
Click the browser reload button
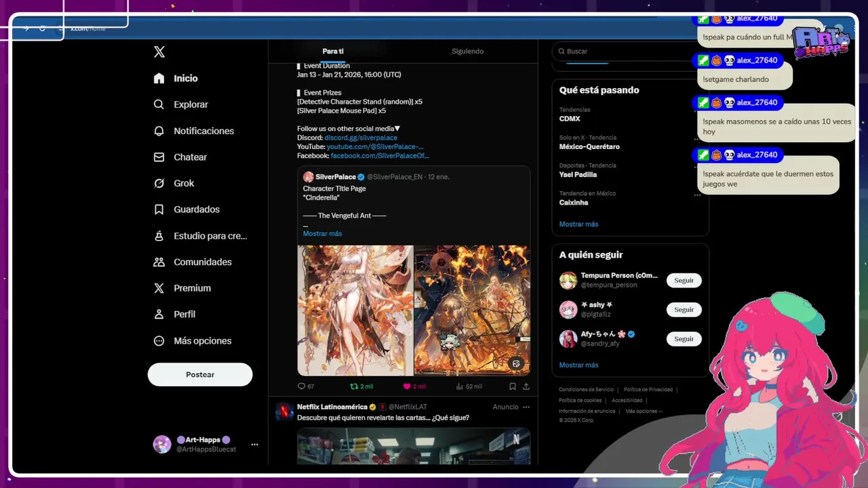point(42,28)
